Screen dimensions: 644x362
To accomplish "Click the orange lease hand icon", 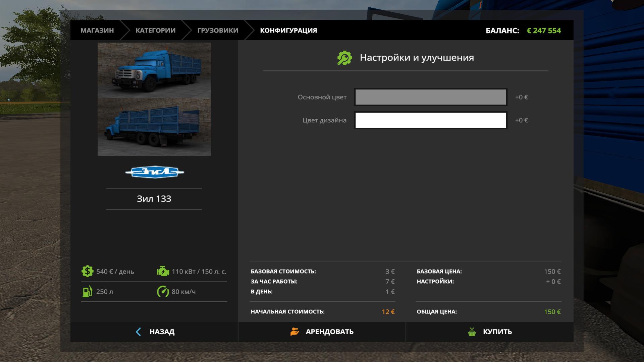I will click(294, 331).
